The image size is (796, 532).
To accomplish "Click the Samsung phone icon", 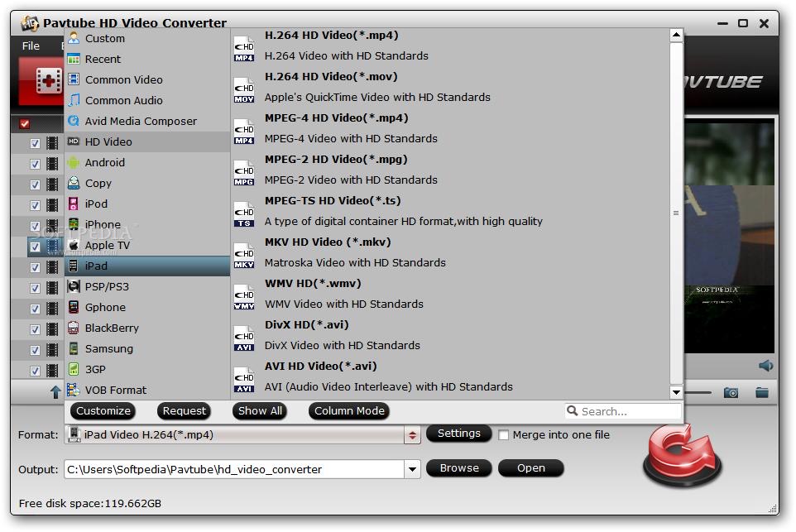I will (74, 349).
